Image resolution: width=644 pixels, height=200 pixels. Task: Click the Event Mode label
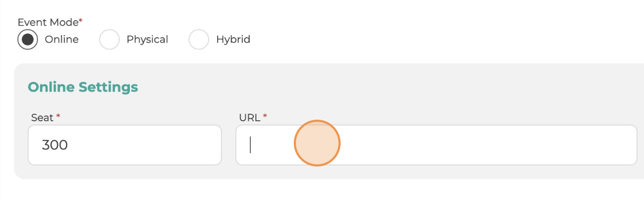(48, 22)
